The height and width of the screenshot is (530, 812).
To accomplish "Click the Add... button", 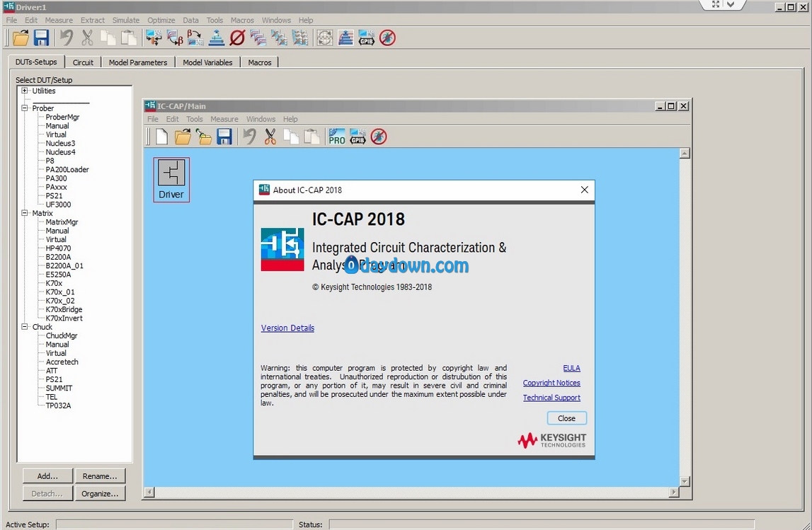I will 47,476.
